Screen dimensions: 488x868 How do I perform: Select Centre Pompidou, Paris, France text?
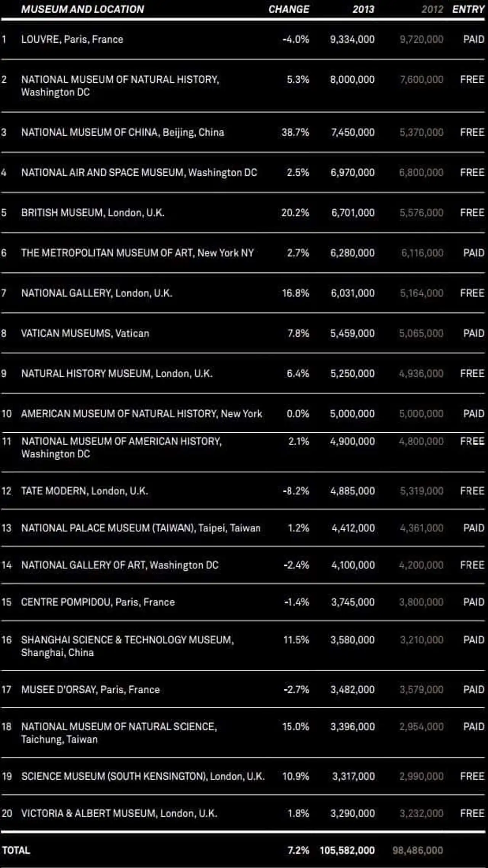click(x=98, y=602)
